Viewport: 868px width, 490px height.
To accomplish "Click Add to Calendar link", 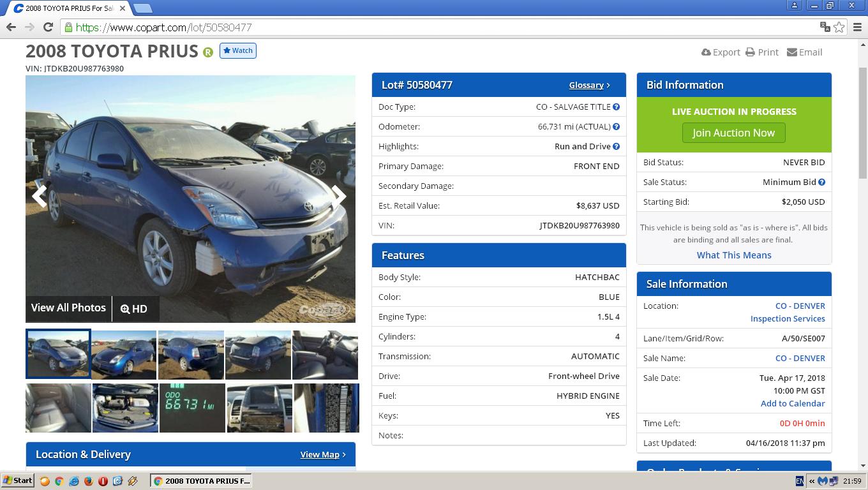I will 793,404.
